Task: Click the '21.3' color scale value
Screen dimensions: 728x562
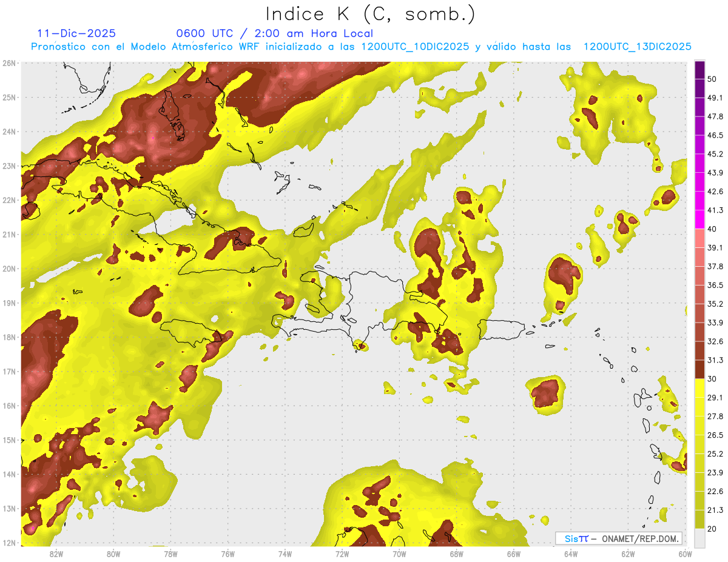Action: (716, 510)
